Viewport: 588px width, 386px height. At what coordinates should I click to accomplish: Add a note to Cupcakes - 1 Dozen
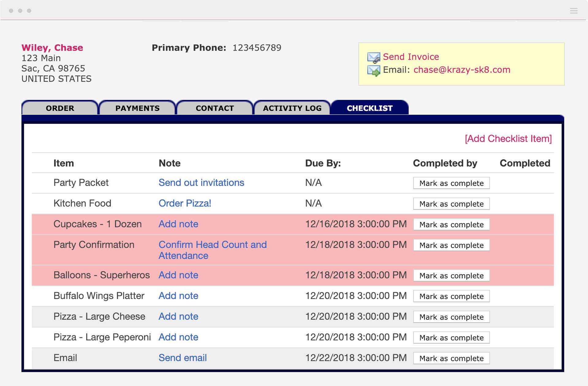(178, 224)
